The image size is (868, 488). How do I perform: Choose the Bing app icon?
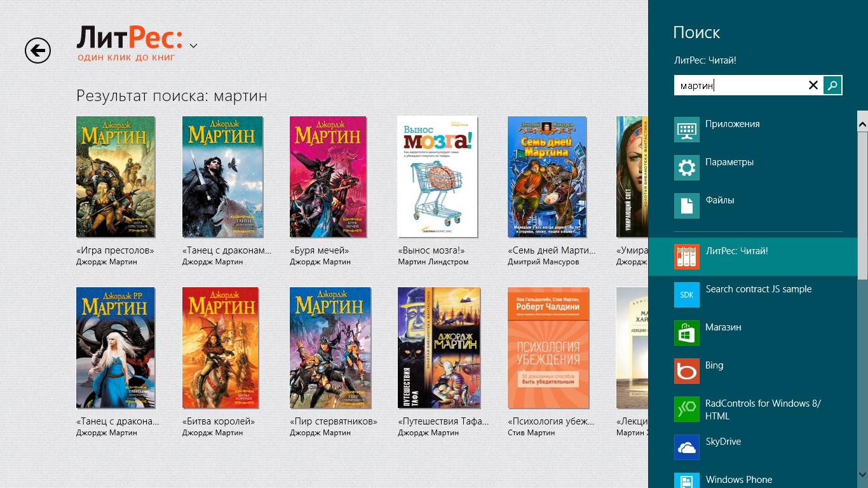tap(686, 371)
